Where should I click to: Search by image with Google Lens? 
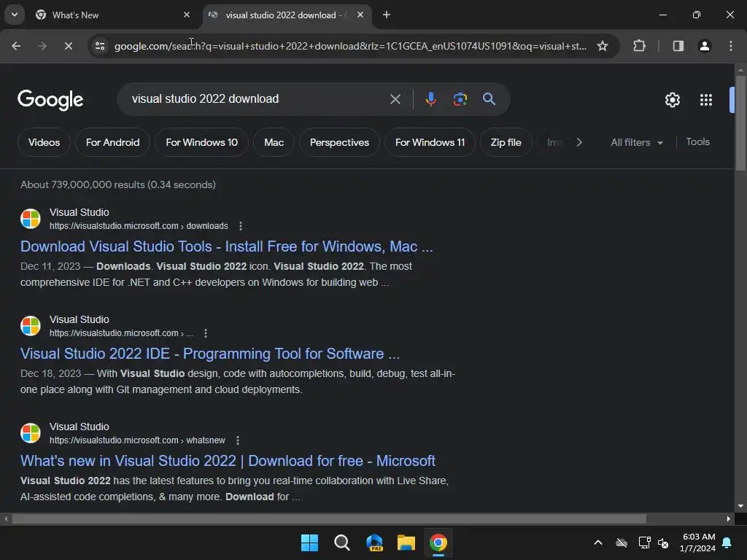coord(460,99)
